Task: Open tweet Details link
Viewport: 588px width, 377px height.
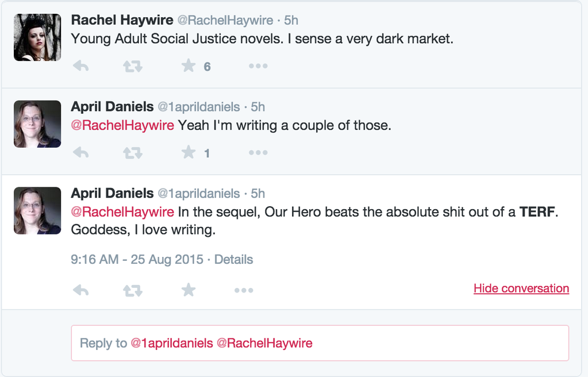Action: [x=233, y=259]
